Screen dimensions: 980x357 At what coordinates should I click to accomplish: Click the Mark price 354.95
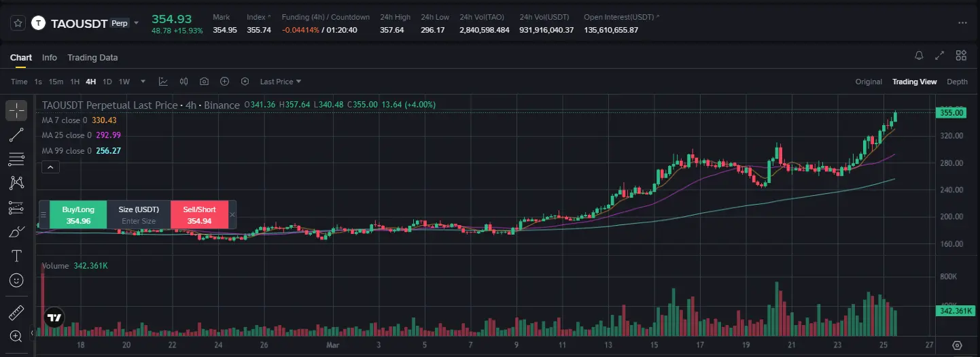225,30
